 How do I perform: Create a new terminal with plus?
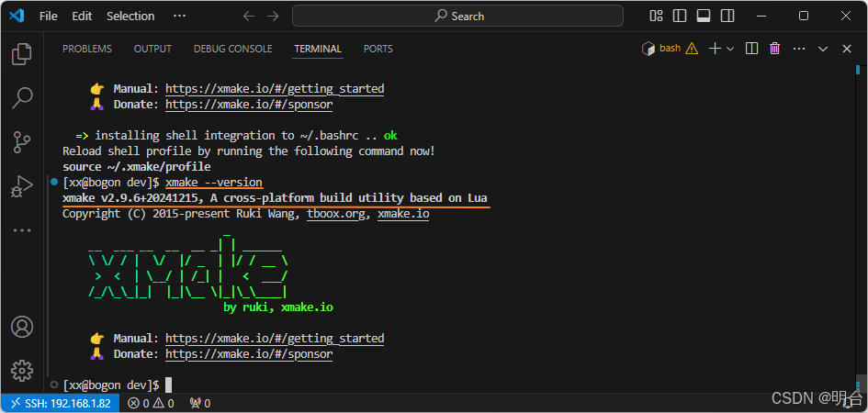pyautogui.click(x=715, y=49)
